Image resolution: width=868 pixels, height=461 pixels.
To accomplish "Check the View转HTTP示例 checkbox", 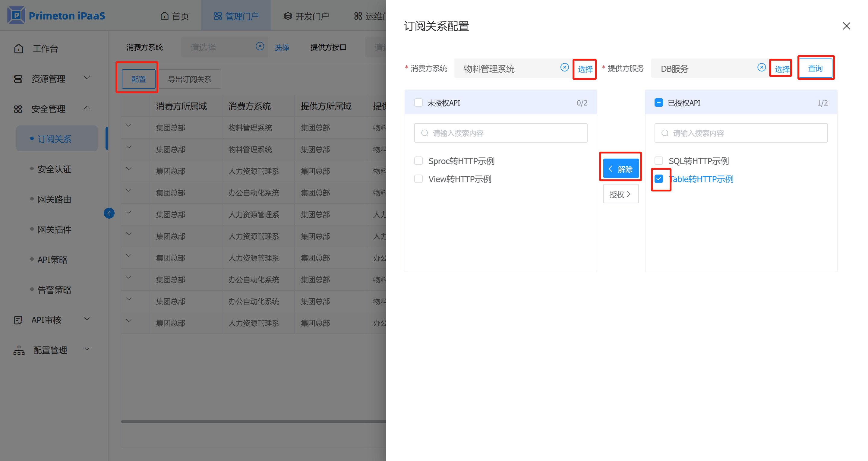I will tap(418, 178).
